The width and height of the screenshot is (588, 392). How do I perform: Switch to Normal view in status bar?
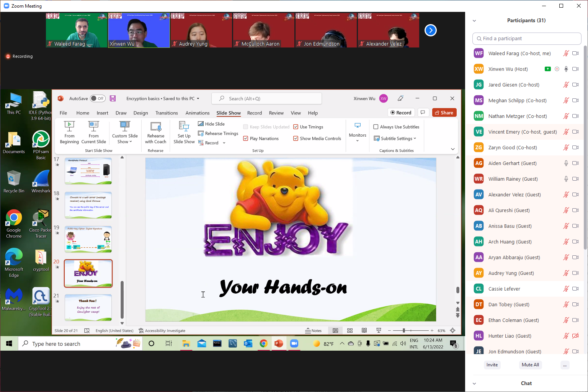[335, 330]
